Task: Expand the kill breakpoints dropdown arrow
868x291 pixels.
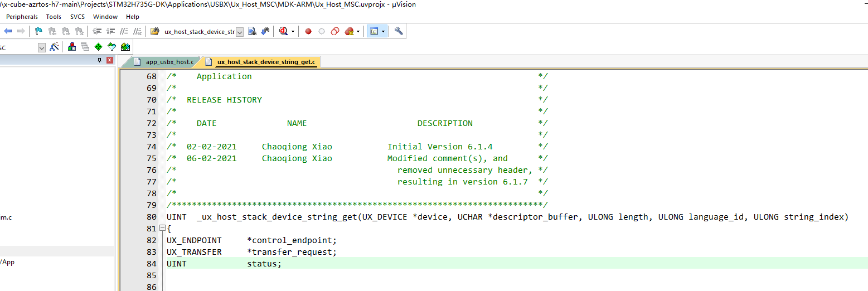Action: tap(358, 31)
